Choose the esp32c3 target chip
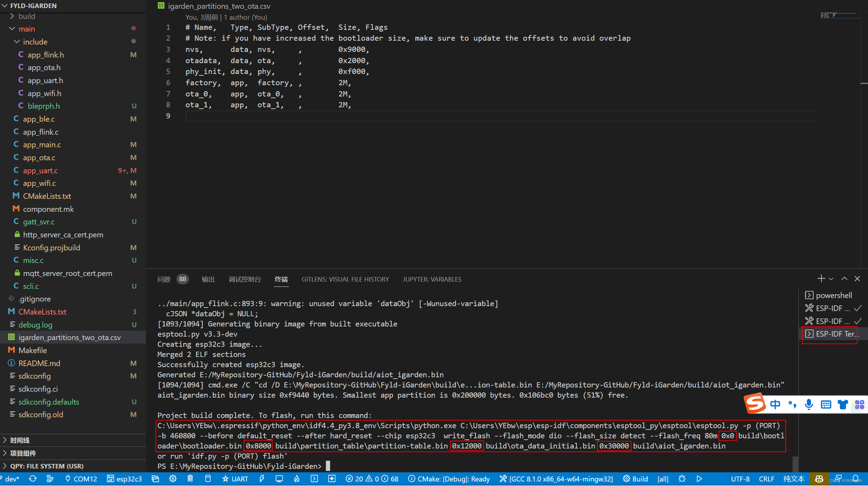The height and width of the screenshot is (486, 868). coord(125,479)
